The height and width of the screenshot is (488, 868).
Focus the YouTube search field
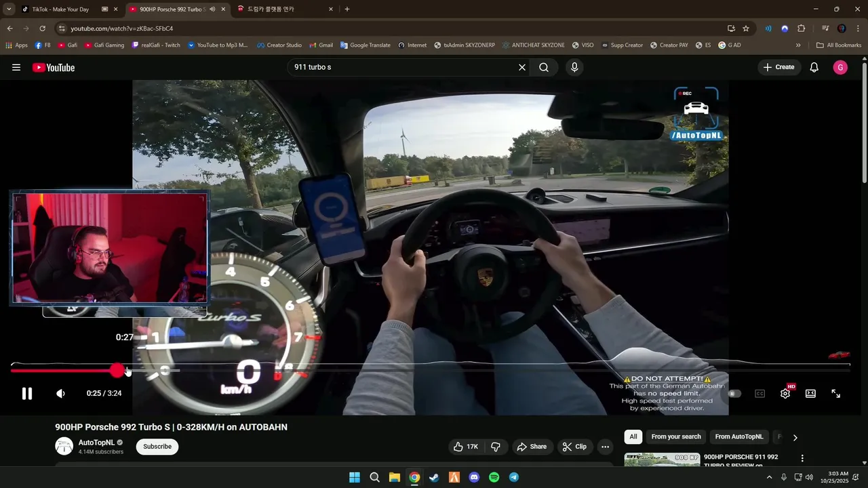click(403, 68)
